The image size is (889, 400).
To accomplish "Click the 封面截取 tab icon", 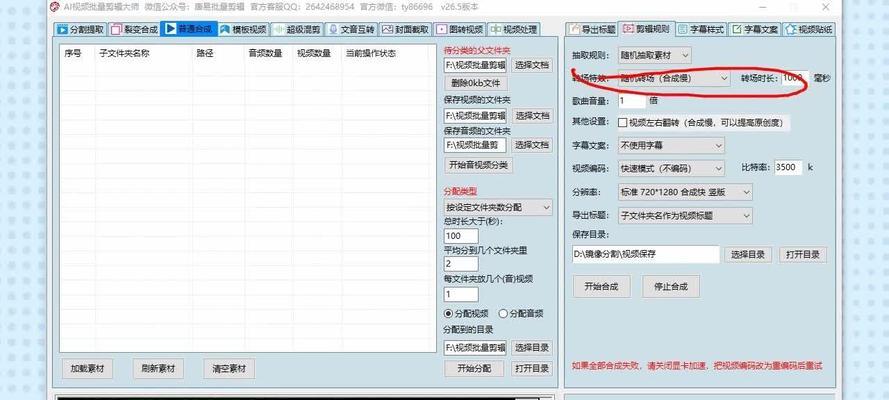I will point(387,29).
